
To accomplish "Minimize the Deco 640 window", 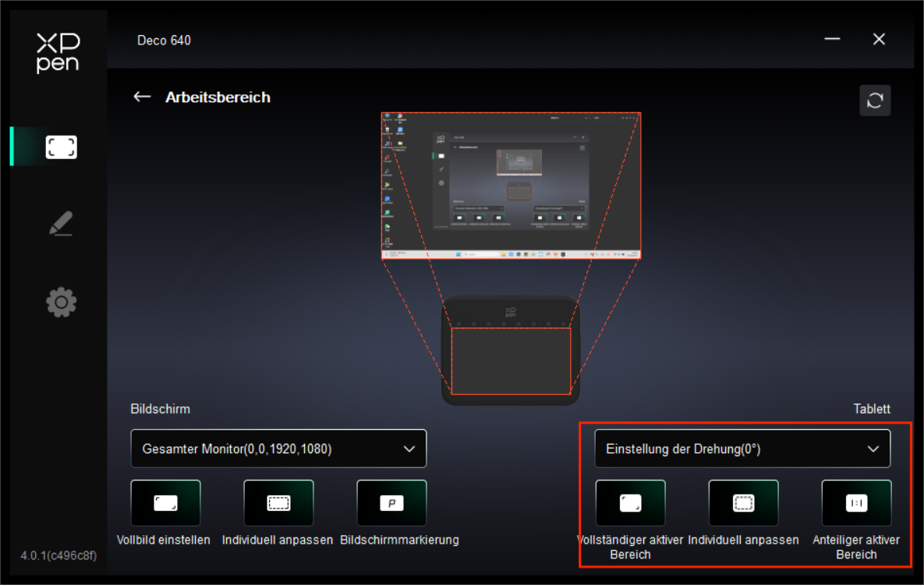I will [832, 39].
